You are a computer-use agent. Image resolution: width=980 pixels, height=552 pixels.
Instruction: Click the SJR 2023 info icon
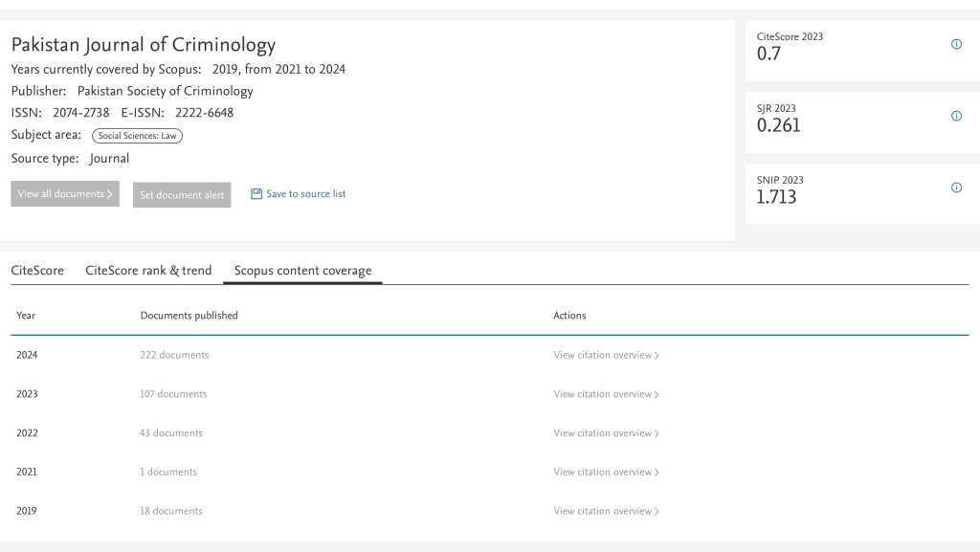(x=956, y=116)
